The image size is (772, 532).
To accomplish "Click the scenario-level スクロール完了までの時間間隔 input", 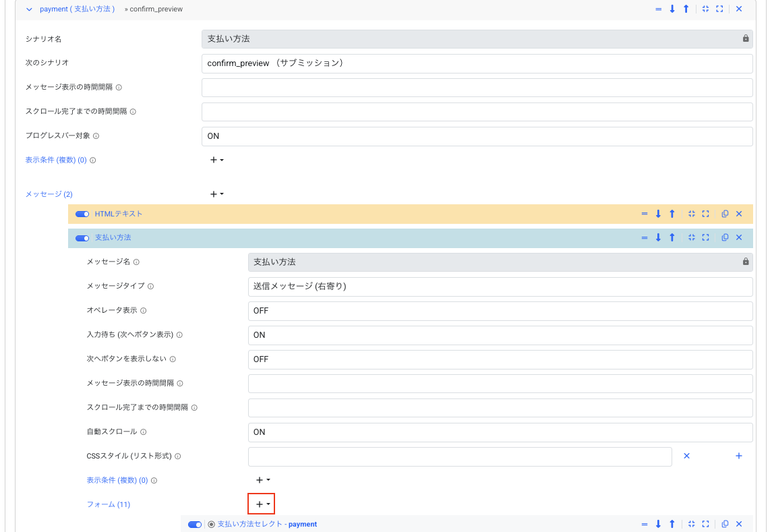I will pos(477,112).
